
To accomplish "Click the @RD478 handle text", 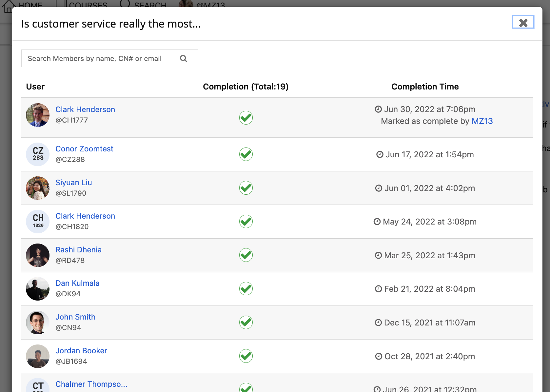I will pyautogui.click(x=70, y=260).
